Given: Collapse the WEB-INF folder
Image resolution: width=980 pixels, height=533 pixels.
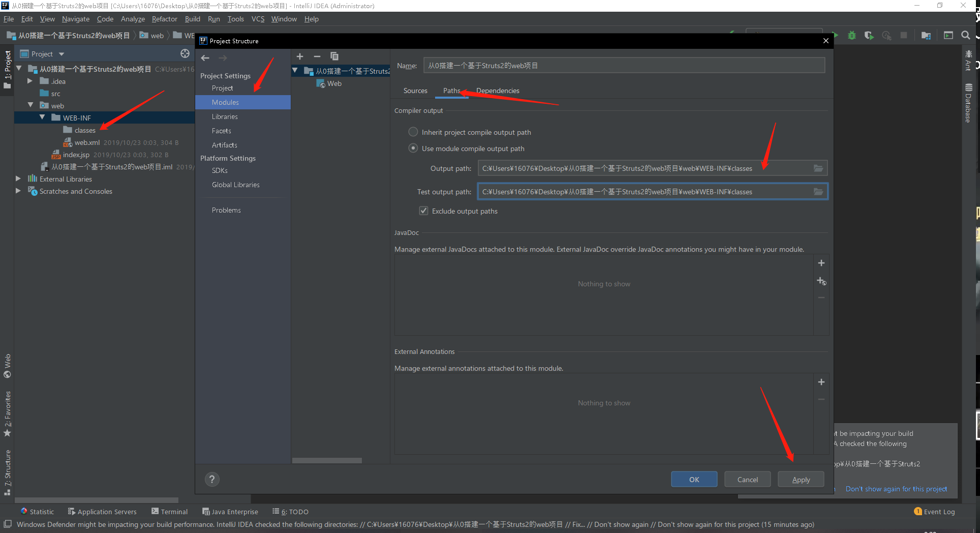Looking at the screenshot, I should [42, 117].
